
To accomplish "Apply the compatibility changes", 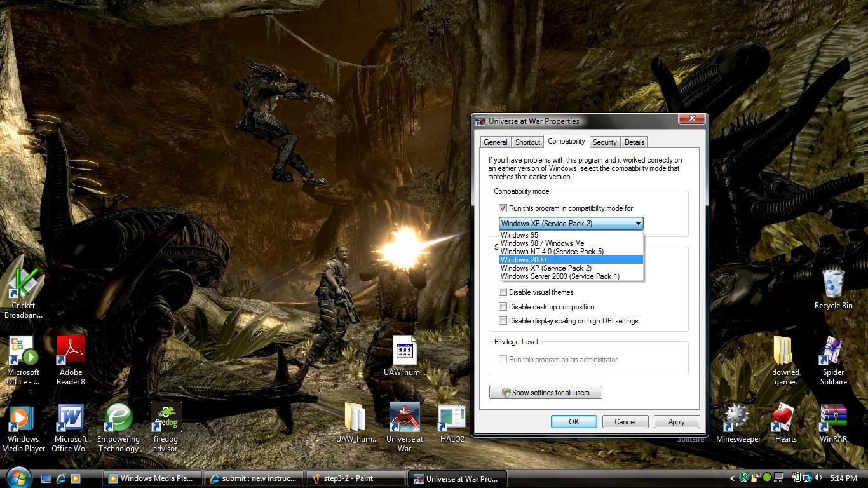I will pyautogui.click(x=676, y=422).
